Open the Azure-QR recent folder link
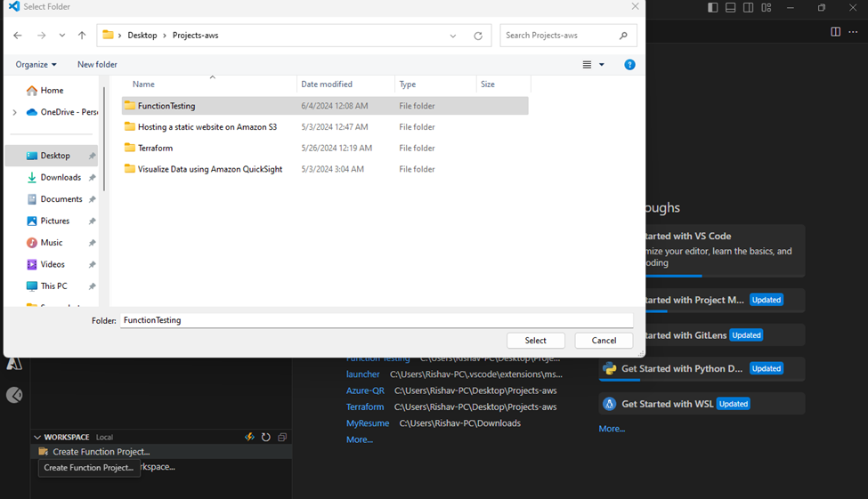Screen dimensions: 868x499 (365, 390)
